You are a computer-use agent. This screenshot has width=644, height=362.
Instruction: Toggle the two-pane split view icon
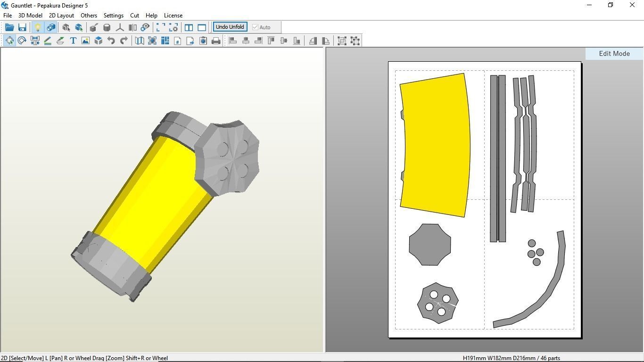[x=189, y=27]
